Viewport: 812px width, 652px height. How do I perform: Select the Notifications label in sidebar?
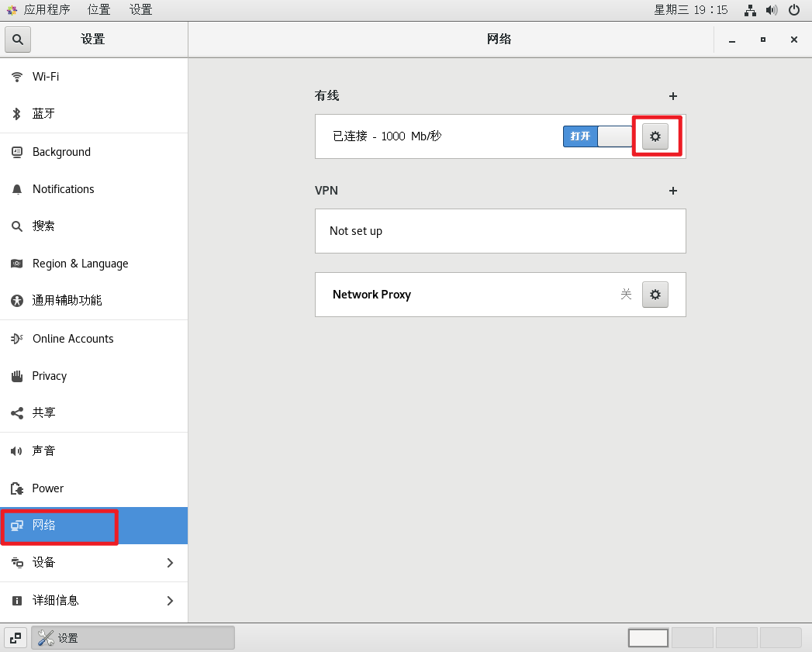pos(63,189)
